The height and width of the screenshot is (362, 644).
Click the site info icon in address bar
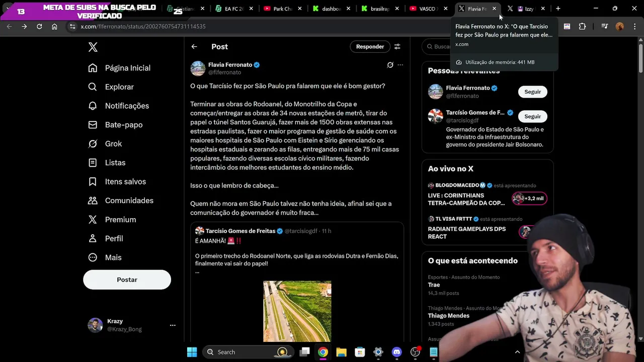72,27
